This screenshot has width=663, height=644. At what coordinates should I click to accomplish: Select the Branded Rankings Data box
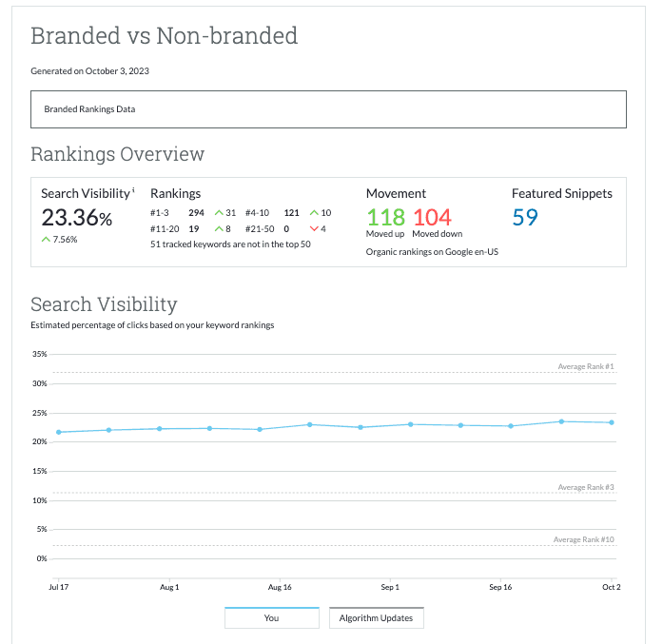click(x=328, y=109)
